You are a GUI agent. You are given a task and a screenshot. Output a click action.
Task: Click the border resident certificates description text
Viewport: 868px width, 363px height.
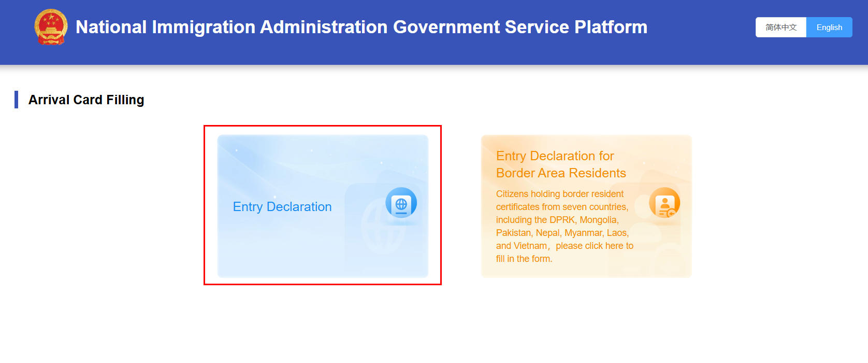click(x=565, y=226)
